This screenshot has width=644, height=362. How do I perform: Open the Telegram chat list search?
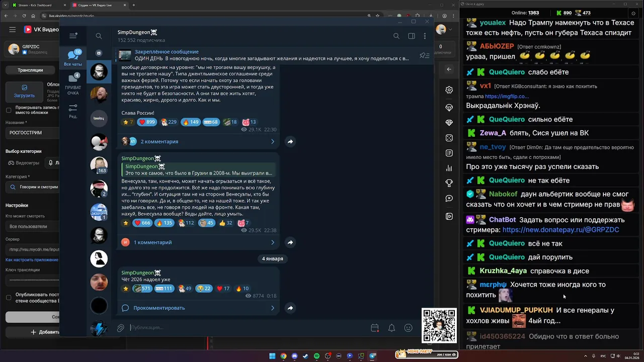[99, 36]
